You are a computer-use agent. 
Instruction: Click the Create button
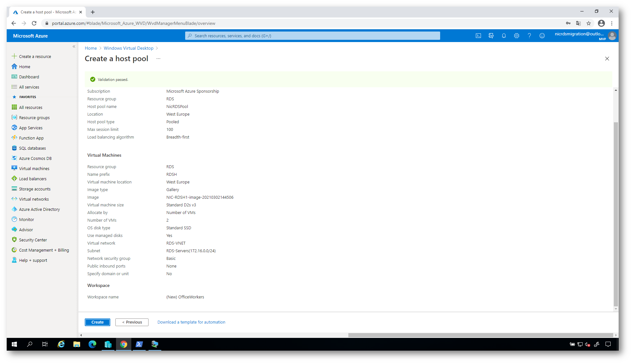(98, 322)
